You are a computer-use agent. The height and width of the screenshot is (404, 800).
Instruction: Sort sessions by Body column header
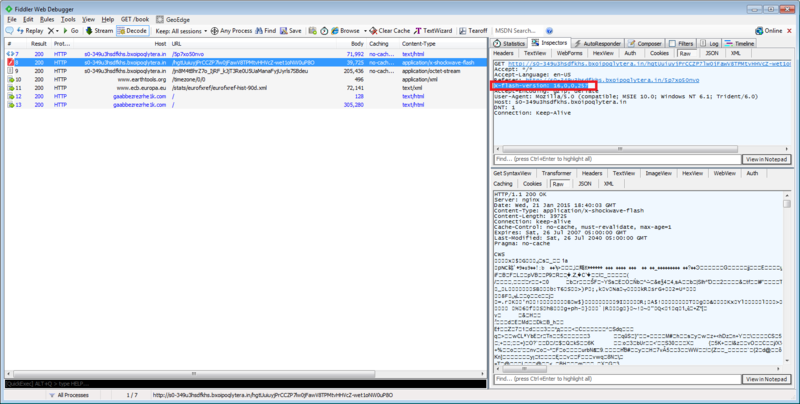(x=358, y=44)
